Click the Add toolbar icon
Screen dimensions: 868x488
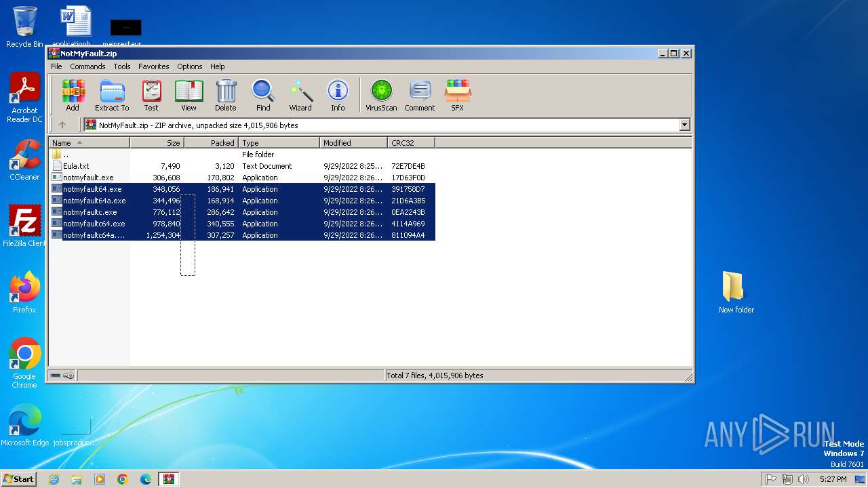click(x=73, y=96)
